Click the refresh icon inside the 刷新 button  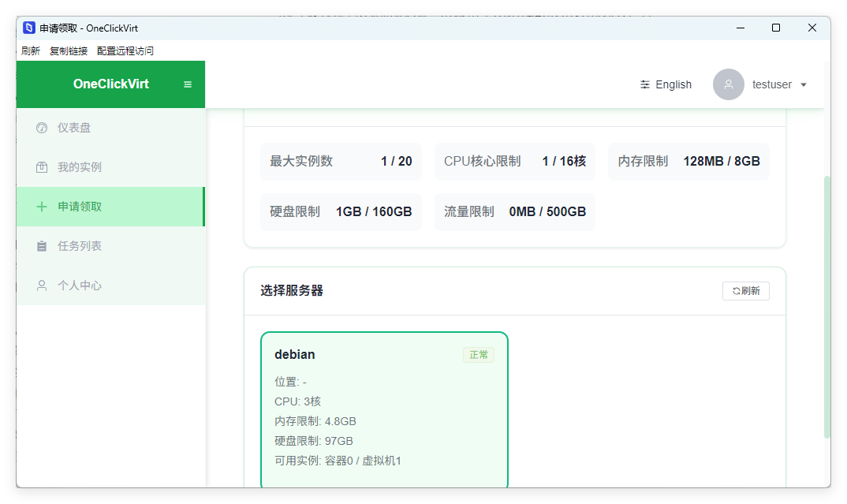[x=734, y=290]
